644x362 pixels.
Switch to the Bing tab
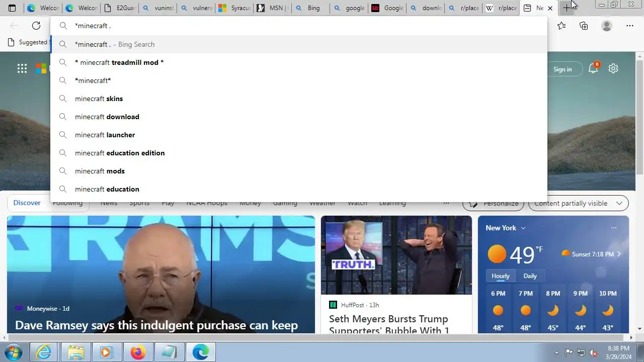310,8
